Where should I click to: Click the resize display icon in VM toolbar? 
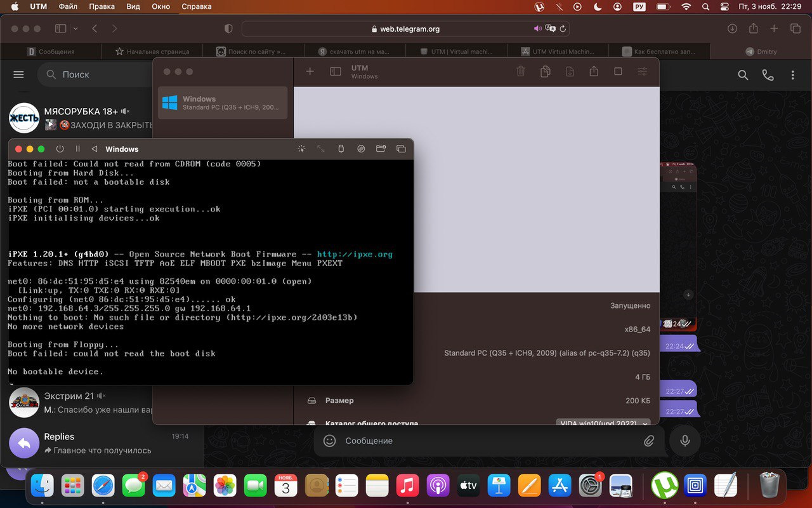tap(321, 149)
